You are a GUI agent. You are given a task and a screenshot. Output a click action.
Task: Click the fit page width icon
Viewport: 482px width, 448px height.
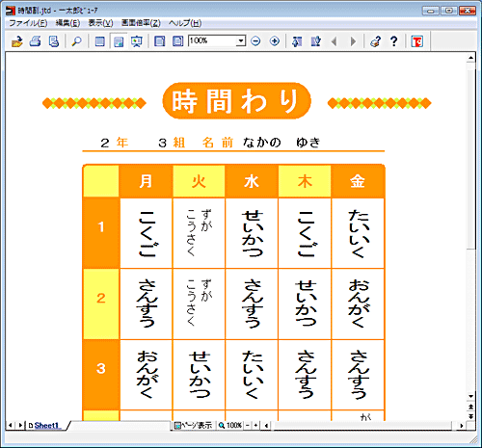(160, 41)
